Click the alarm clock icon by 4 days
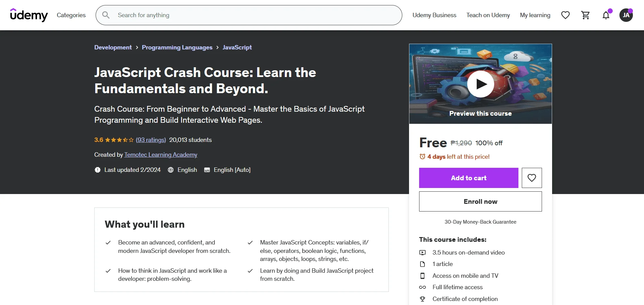This screenshot has width=644, height=305. coord(422,157)
